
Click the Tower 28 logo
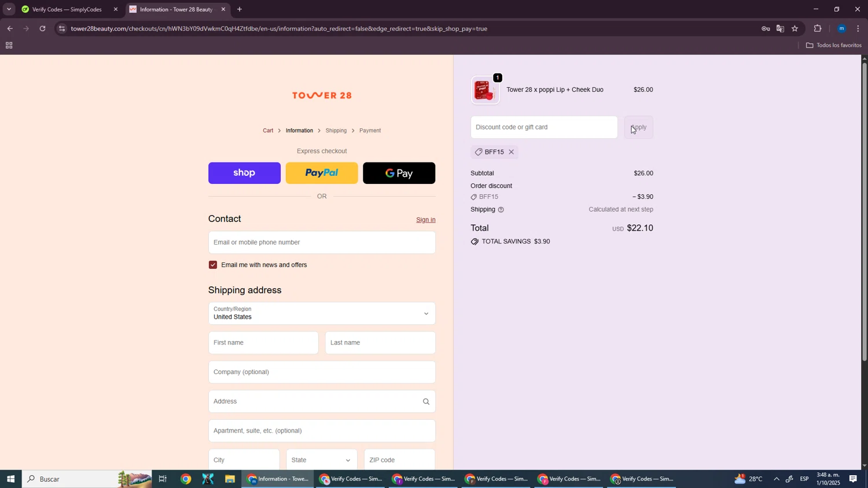(x=322, y=95)
